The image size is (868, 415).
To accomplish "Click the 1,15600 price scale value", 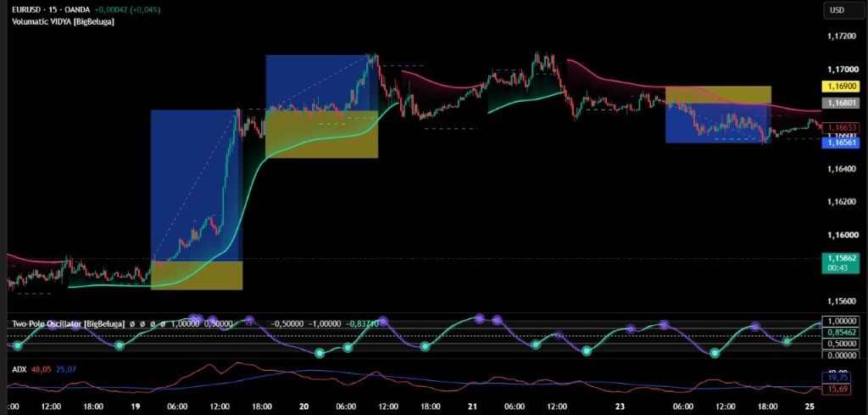I will 840,301.
